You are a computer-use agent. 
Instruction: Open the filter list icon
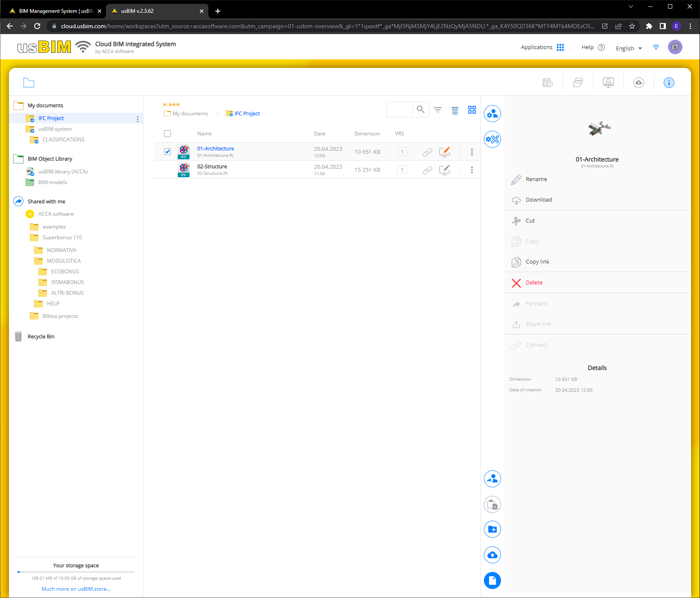(438, 110)
